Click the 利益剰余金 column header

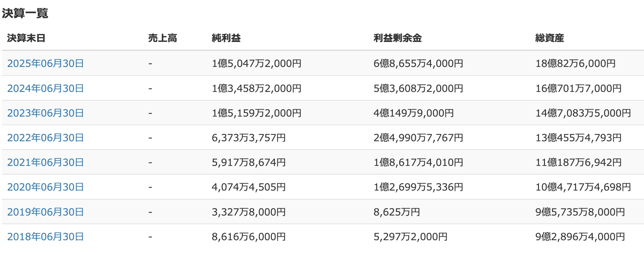[397, 38]
